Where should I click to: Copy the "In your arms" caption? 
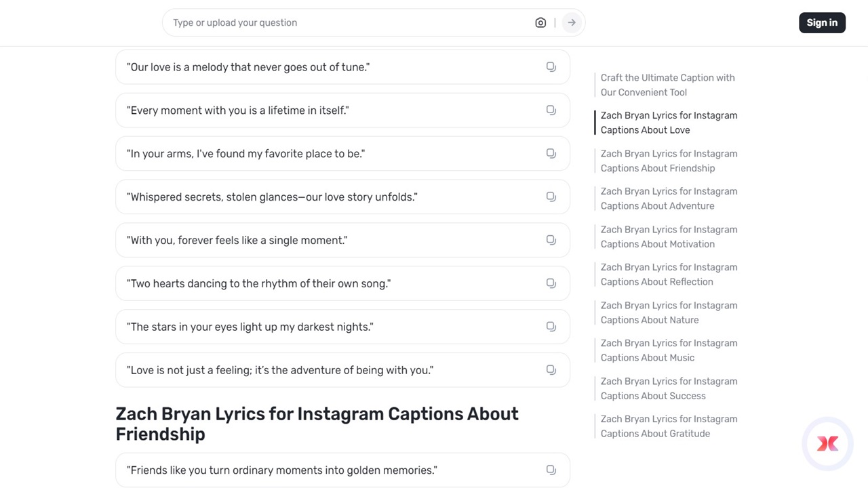coord(551,154)
